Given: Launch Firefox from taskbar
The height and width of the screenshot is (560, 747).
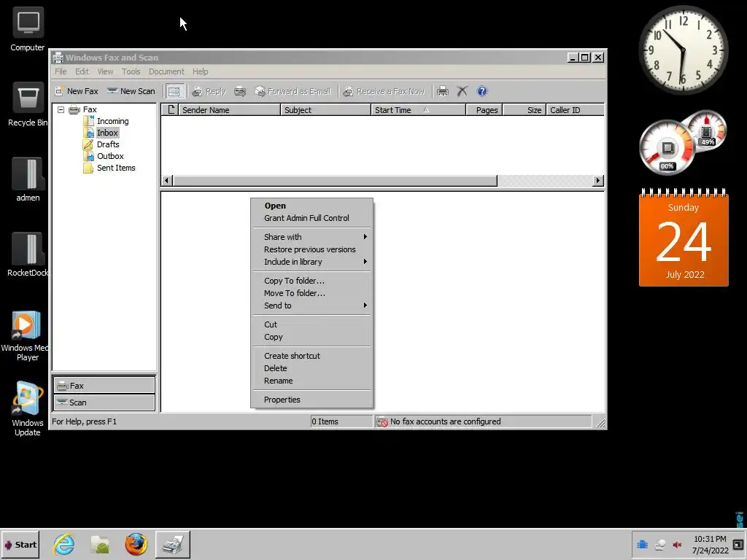Looking at the screenshot, I should (136, 544).
